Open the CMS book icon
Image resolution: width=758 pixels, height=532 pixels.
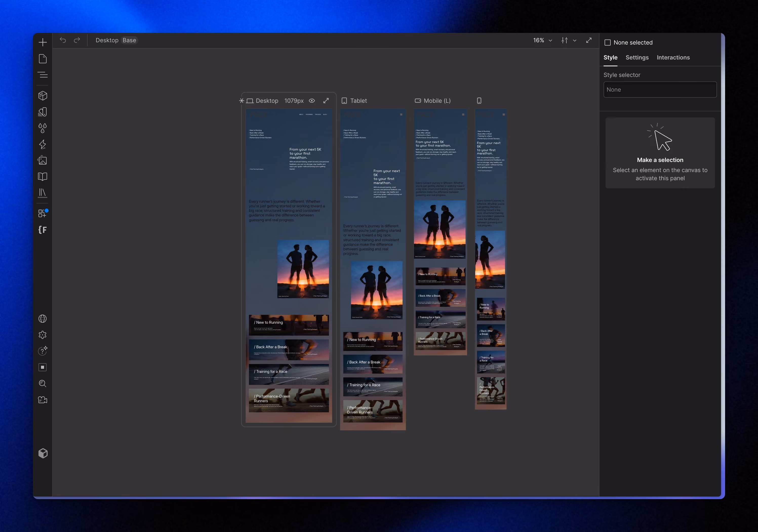pyautogui.click(x=43, y=177)
